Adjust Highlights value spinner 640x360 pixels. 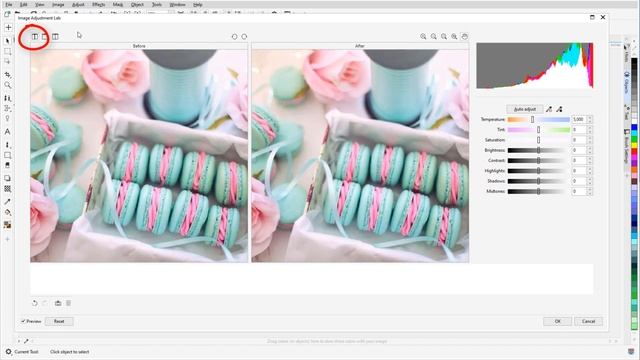click(589, 171)
